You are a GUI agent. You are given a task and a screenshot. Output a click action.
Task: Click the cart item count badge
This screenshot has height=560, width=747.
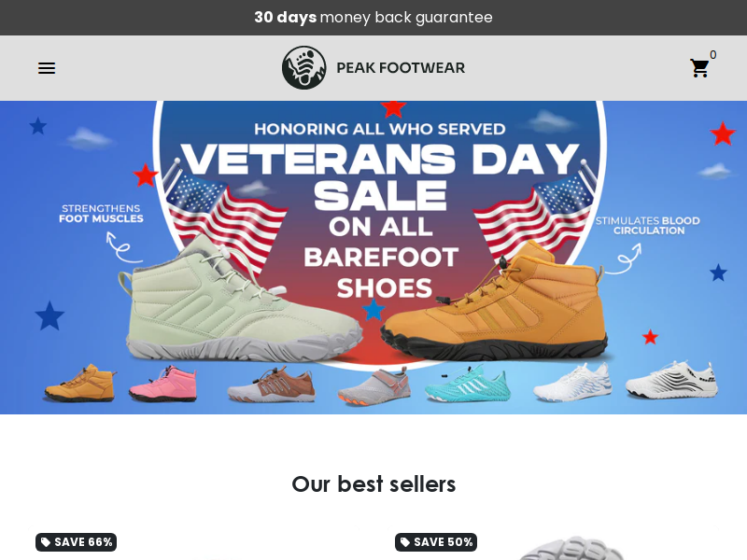click(712, 55)
